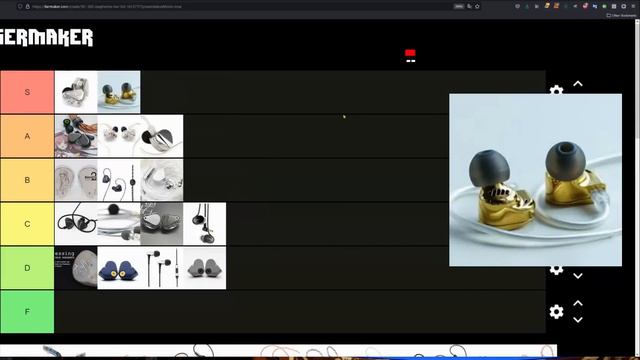Image resolution: width=640 pixels, height=360 pixels.
Task: Choose the black looped-cable IEM in C tier
Action: (76, 224)
